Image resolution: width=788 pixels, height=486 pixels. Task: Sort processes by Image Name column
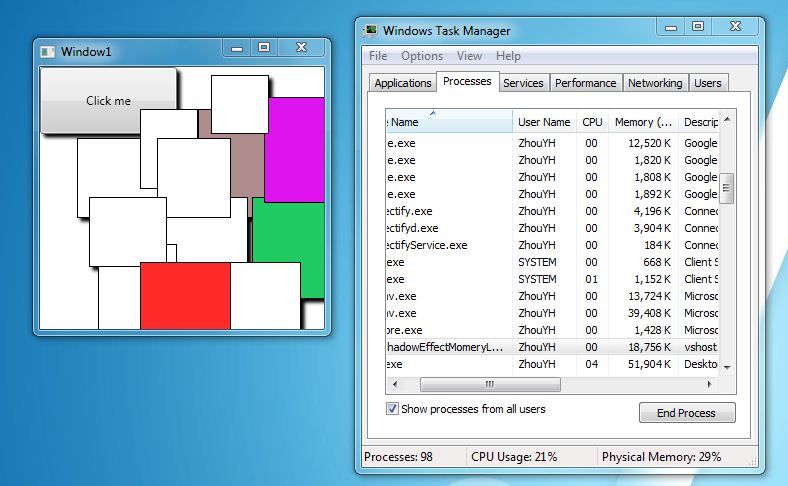(449, 122)
